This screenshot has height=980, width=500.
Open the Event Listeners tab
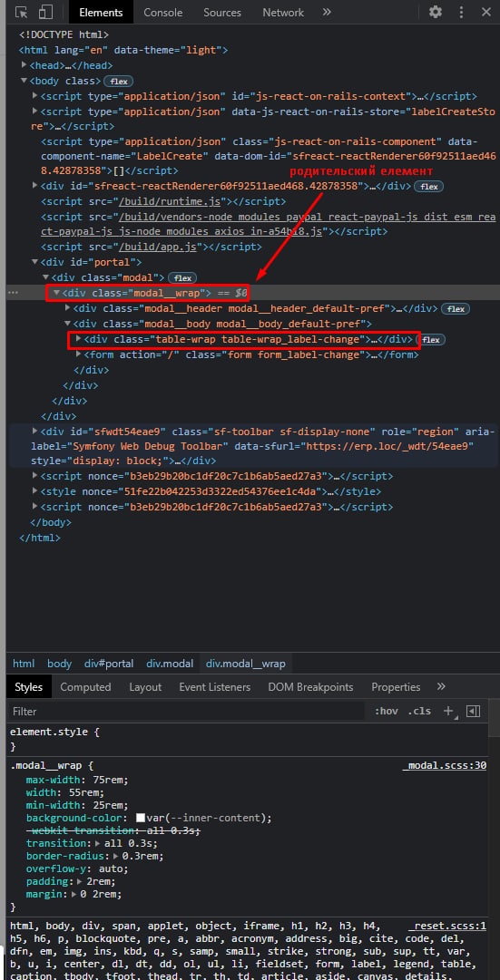tap(215, 687)
